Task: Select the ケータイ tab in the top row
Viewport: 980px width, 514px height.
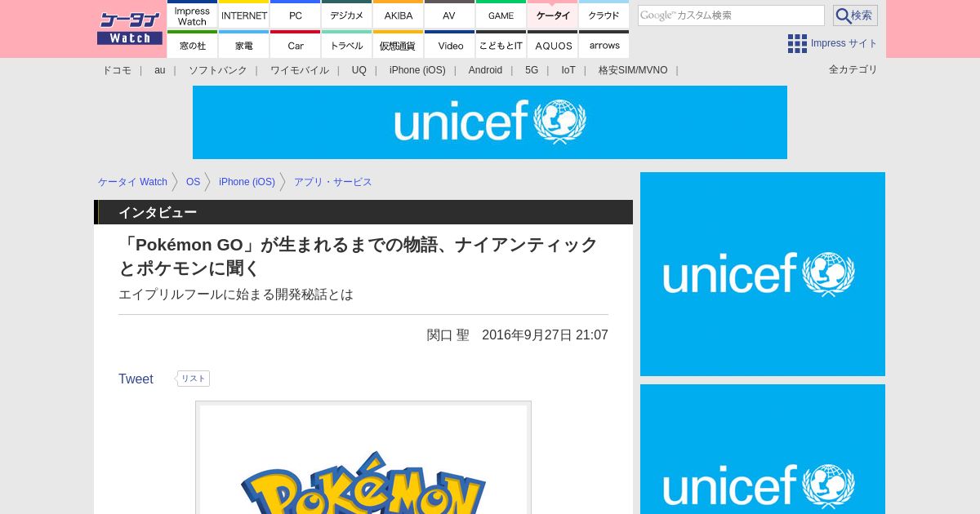Action: (x=553, y=15)
